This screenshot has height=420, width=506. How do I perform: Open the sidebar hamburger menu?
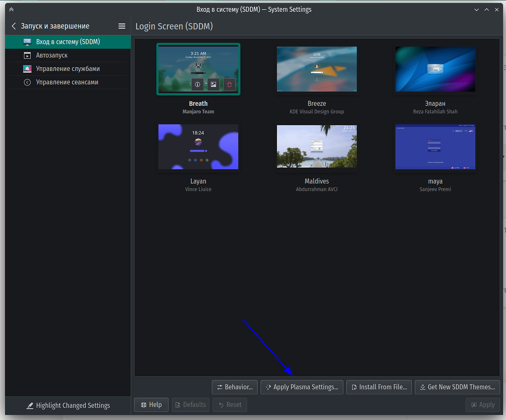[x=121, y=26]
